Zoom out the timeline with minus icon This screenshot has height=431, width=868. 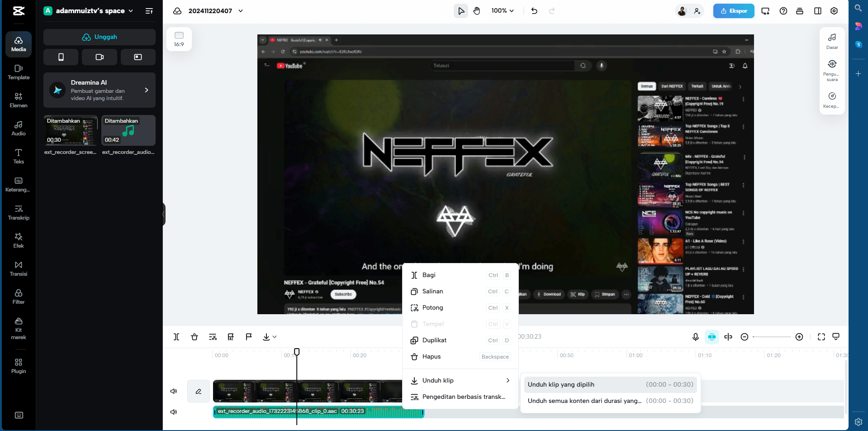(745, 337)
